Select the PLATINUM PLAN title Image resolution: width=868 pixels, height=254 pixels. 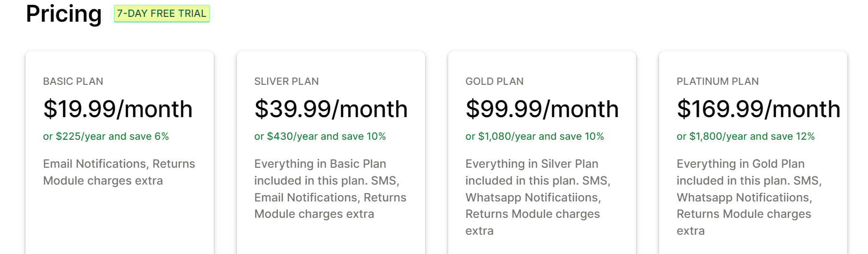point(717,81)
